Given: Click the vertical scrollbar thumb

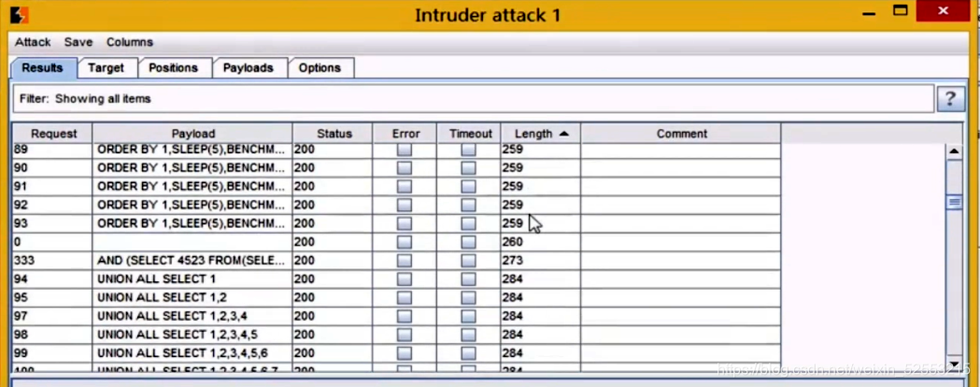Looking at the screenshot, I should click(x=954, y=203).
